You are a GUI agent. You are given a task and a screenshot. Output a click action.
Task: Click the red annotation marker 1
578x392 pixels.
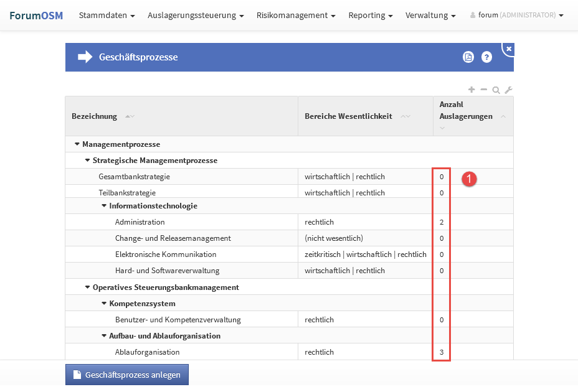pos(470,179)
